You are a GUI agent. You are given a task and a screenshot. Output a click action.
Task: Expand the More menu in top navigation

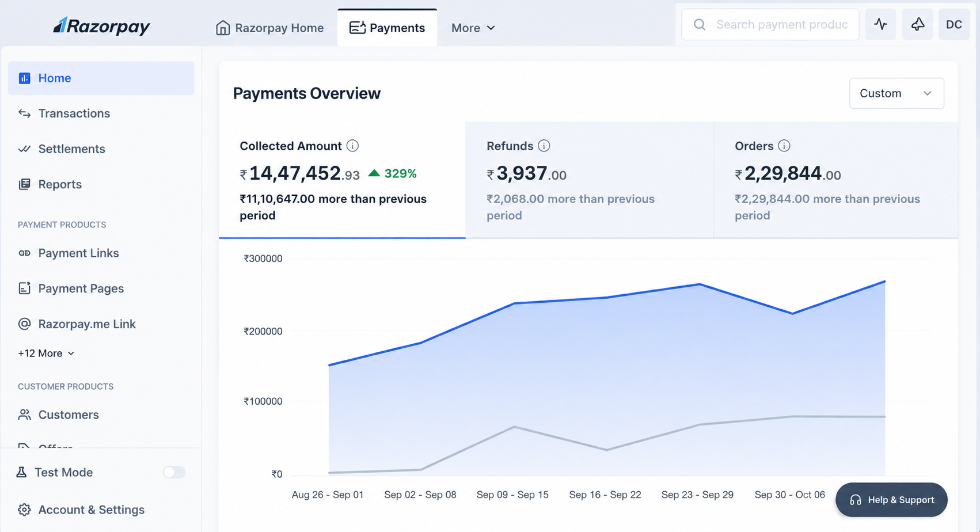click(473, 28)
